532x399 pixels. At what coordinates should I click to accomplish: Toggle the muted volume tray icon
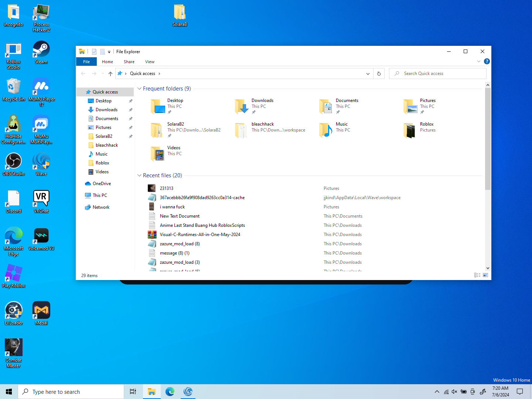pos(454,392)
